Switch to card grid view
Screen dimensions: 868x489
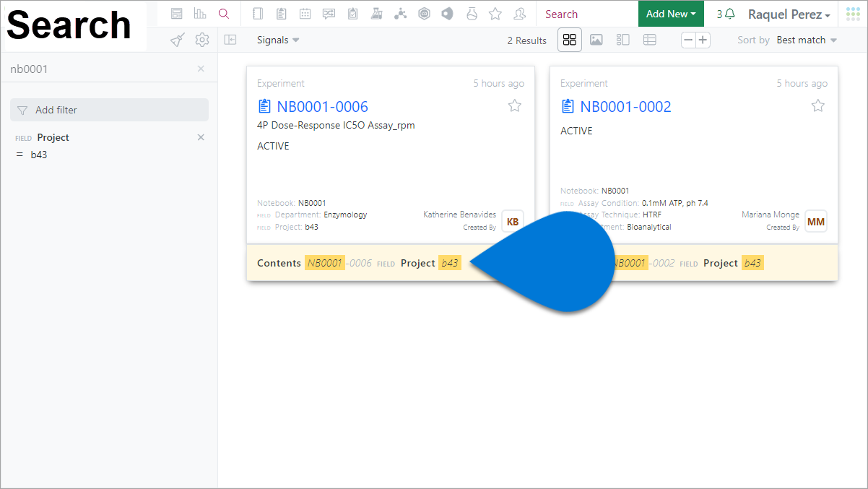569,40
